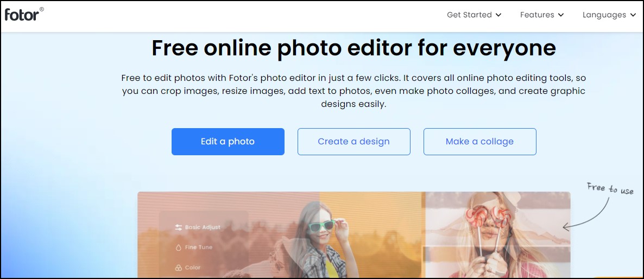The image size is (644, 279).
Task: Expand the Features chevron arrow
Action: coord(560,15)
